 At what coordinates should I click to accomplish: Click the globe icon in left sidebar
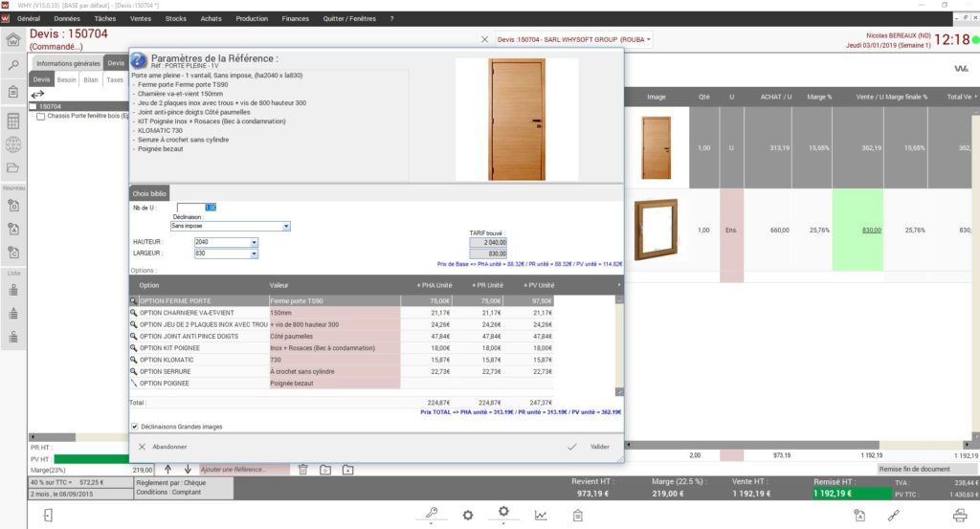pos(13,144)
